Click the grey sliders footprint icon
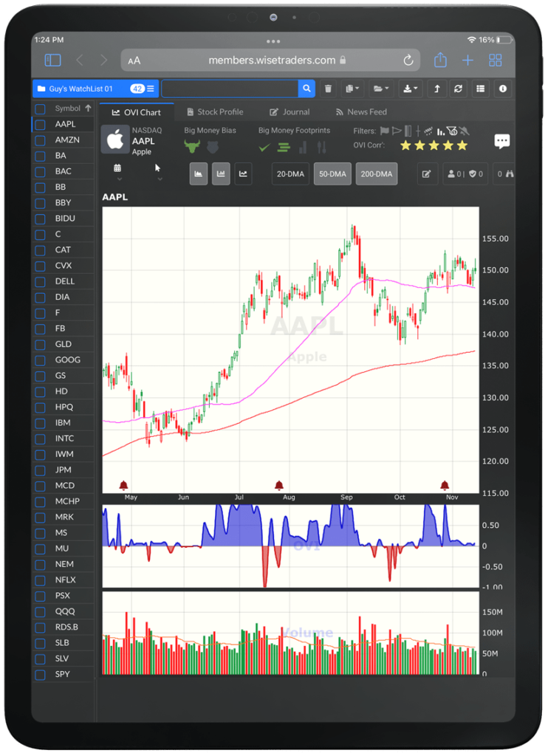The height and width of the screenshot is (756, 548). [322, 148]
